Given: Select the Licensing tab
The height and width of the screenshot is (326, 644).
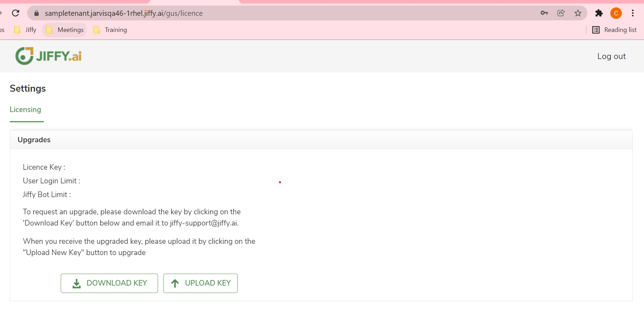Looking at the screenshot, I should 25,110.
